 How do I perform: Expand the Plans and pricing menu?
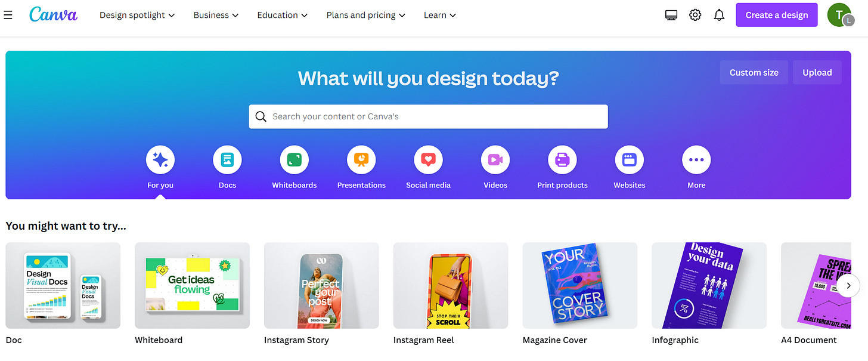[365, 15]
